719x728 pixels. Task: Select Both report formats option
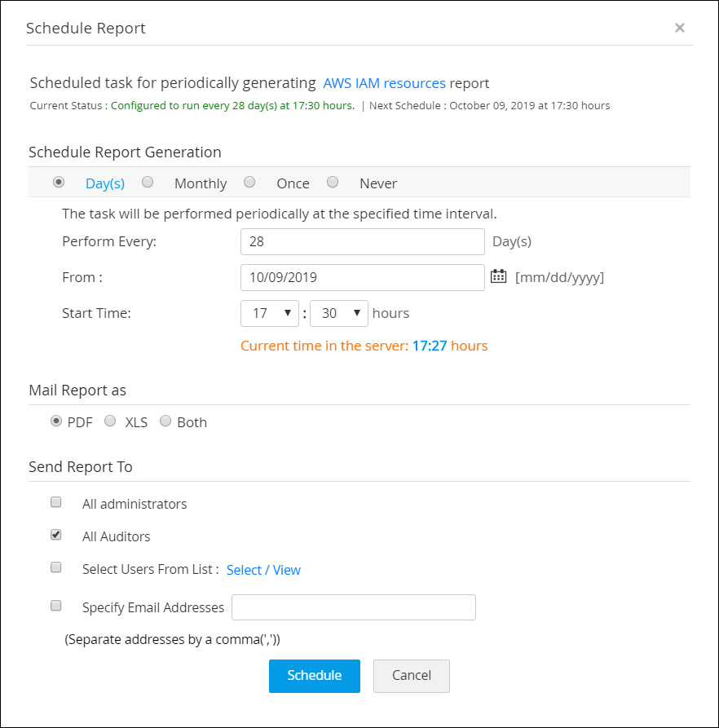pos(165,421)
